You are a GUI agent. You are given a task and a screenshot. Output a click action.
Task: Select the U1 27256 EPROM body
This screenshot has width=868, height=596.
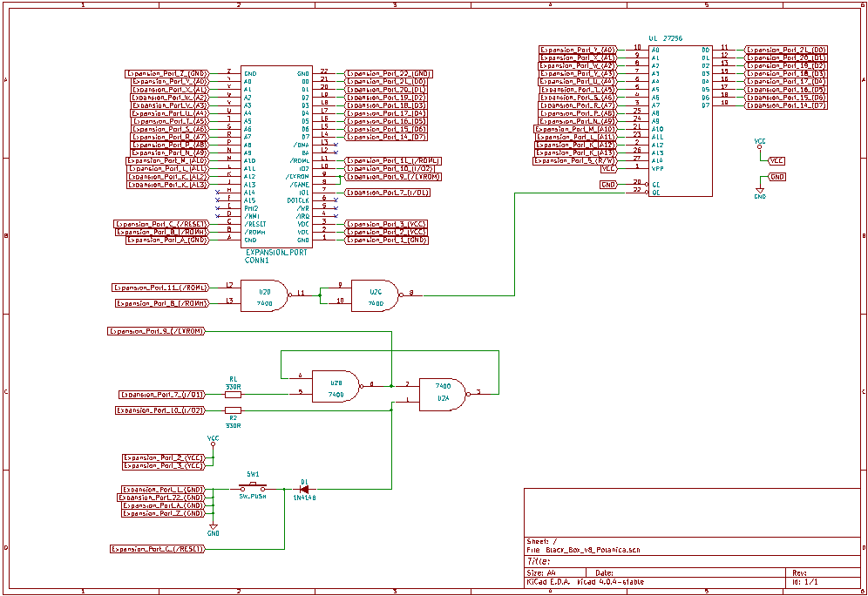click(x=681, y=121)
